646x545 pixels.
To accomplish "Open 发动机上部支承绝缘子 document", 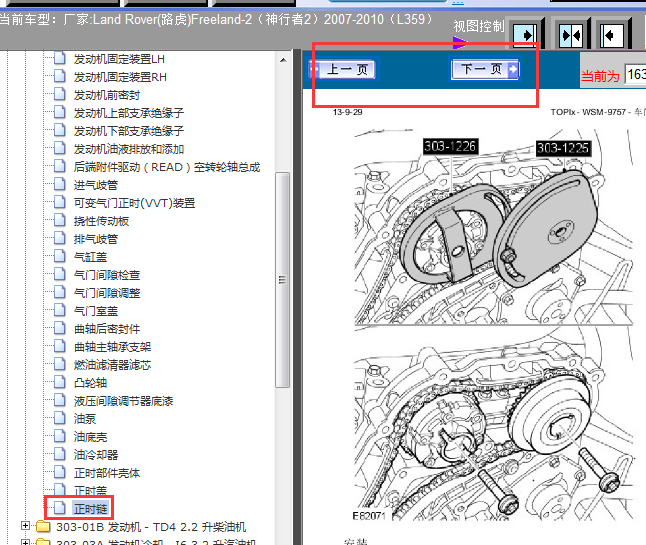I will (129, 113).
